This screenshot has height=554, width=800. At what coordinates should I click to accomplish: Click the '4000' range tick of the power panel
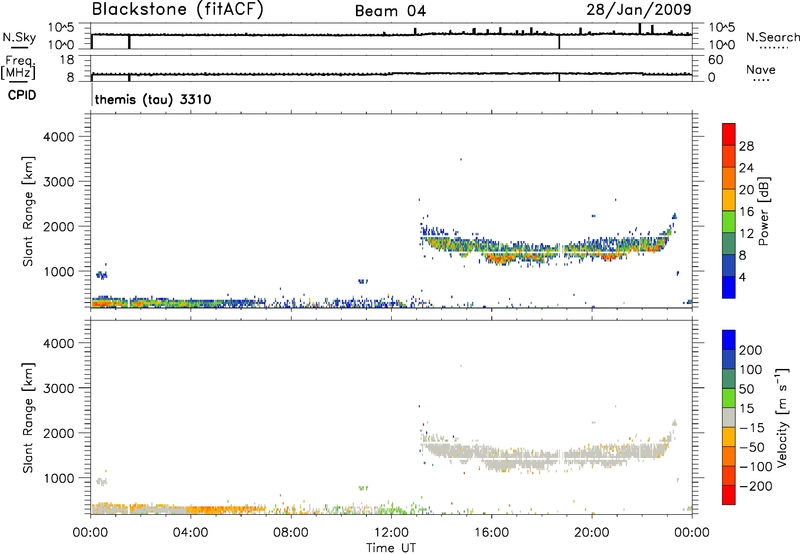coord(59,137)
